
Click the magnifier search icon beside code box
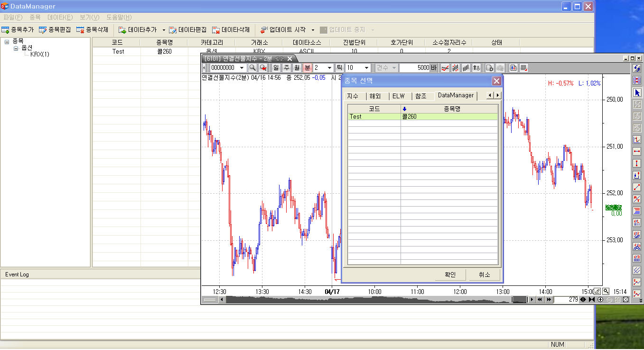pyautogui.click(x=252, y=68)
